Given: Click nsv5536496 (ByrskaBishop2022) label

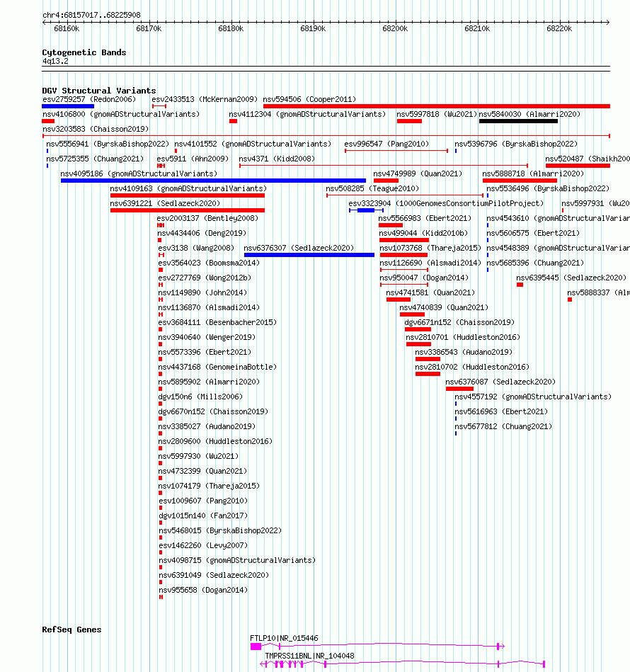Looking at the screenshot, I should [548, 188].
